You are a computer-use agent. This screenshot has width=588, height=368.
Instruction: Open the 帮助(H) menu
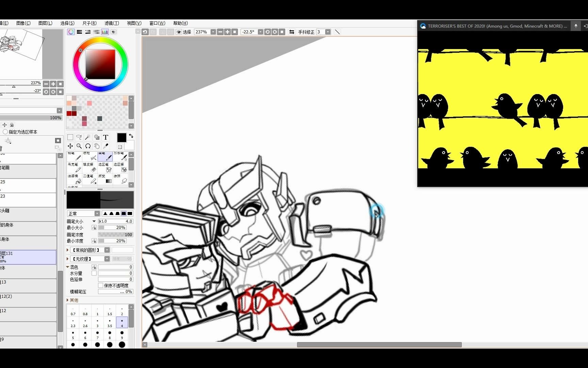point(180,23)
